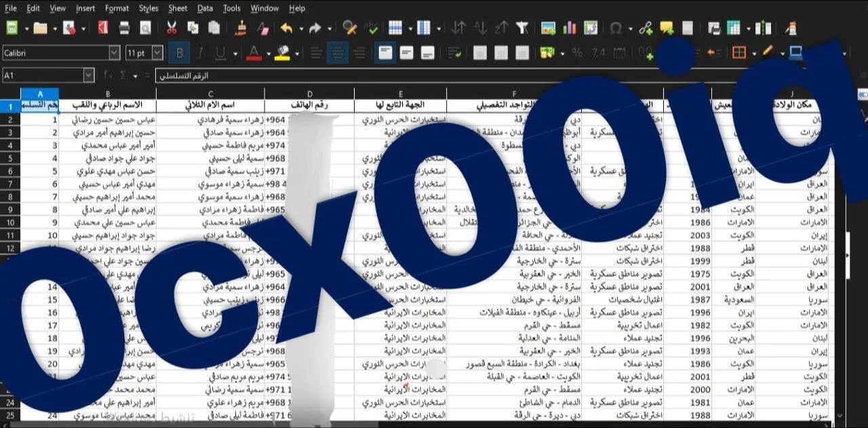Expand the Underline style dropdown arrow
868x428 pixels.
pyautogui.click(x=234, y=53)
